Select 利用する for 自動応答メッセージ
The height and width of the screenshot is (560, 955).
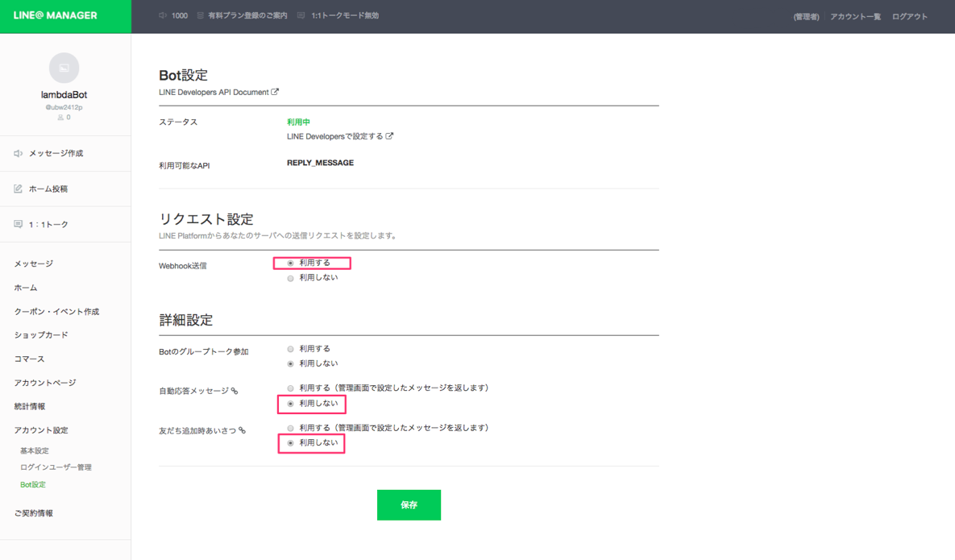click(x=290, y=388)
